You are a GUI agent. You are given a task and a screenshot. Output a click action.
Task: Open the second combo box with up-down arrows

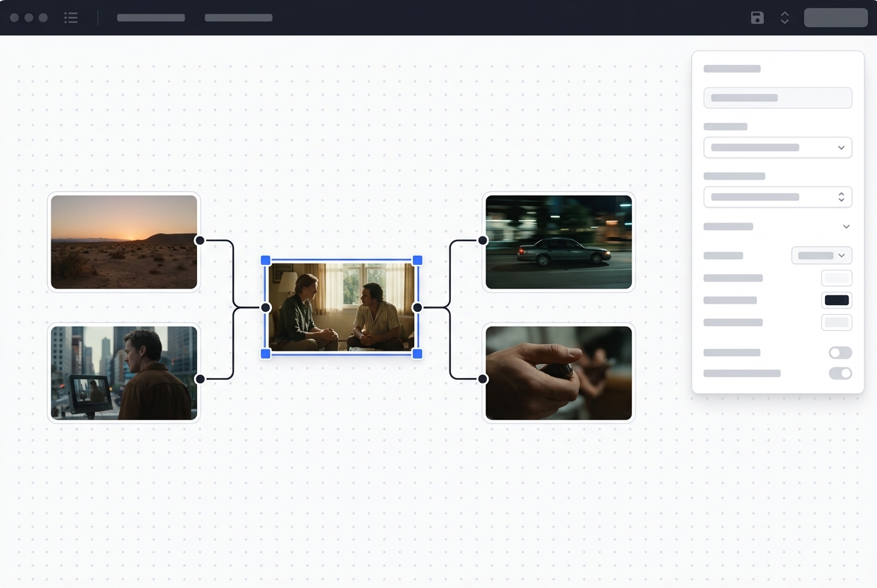pos(778,197)
